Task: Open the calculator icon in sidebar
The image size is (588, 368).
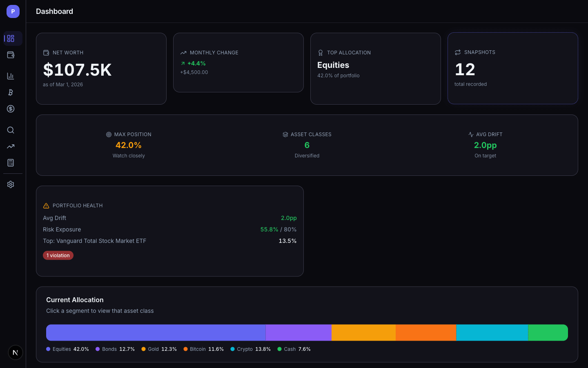Action: [x=11, y=163]
